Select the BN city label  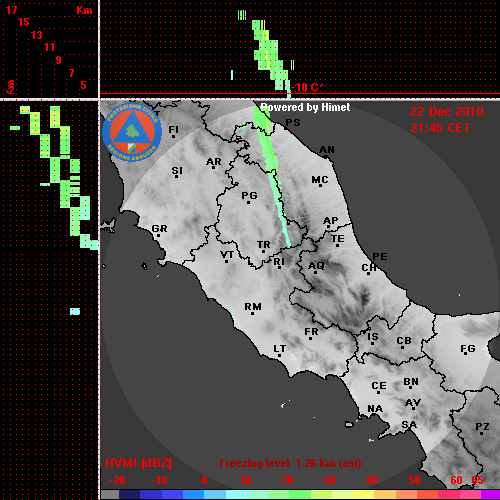click(411, 382)
